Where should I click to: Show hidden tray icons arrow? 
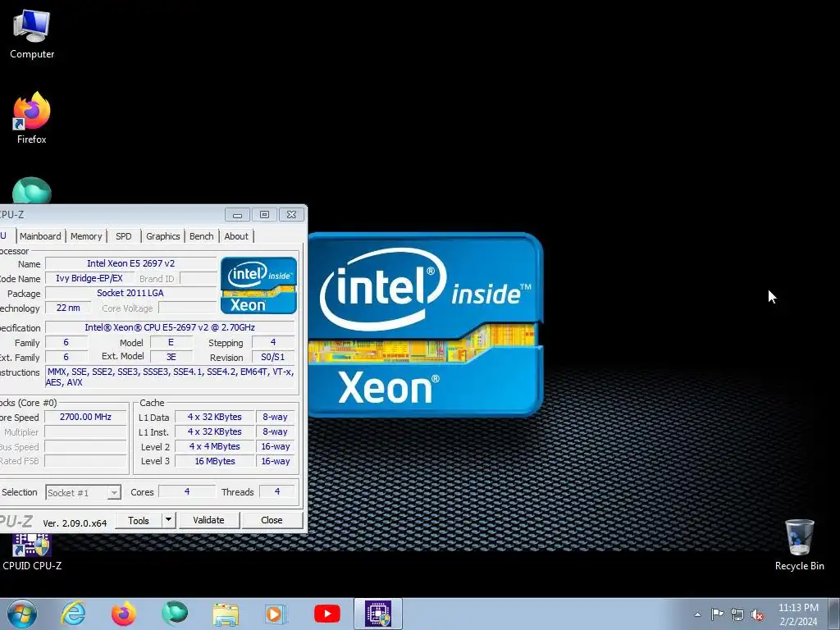pyautogui.click(x=697, y=614)
